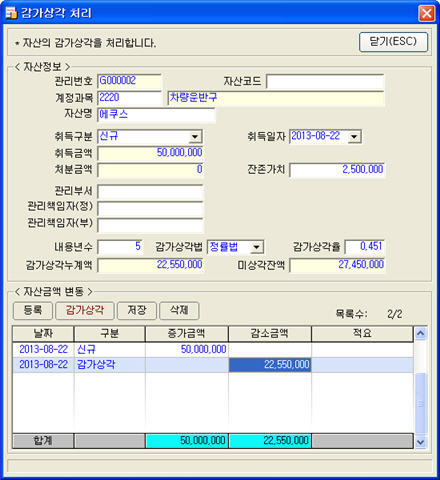Click the 날짜 column header
The image size is (440, 480).
pos(43,334)
